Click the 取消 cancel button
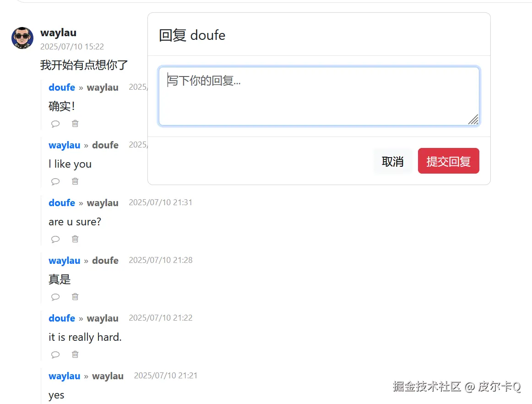532x404 pixels. coord(393,161)
